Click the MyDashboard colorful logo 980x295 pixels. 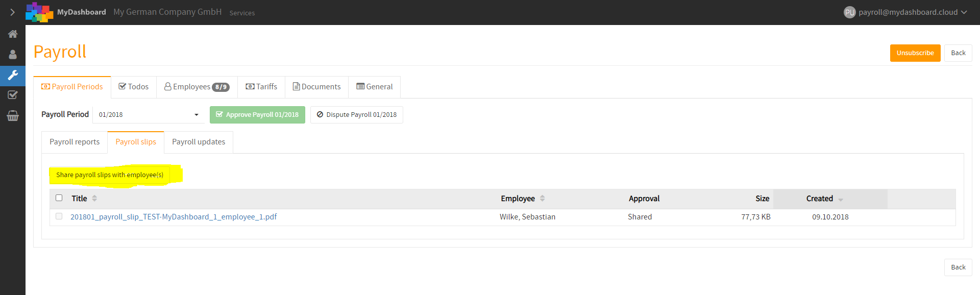(x=39, y=12)
